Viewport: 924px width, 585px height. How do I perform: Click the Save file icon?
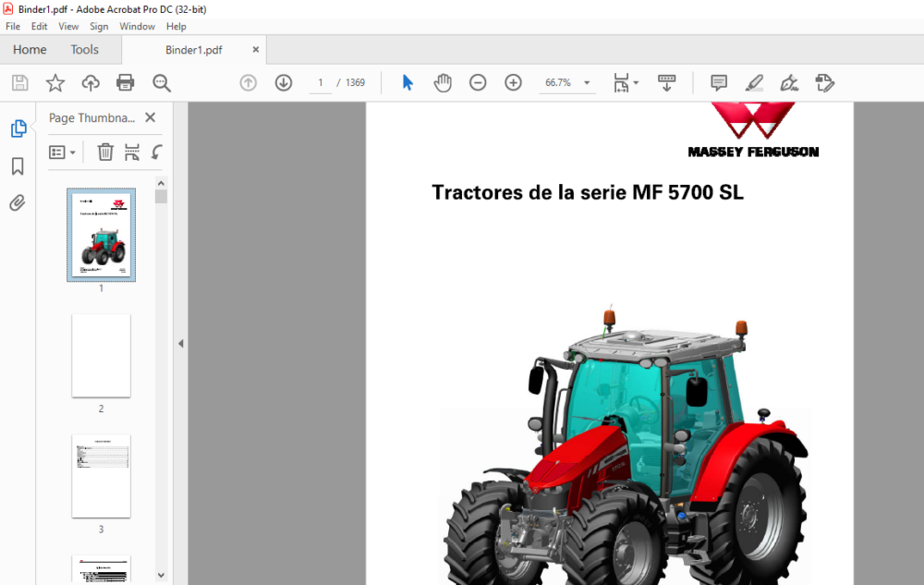click(20, 83)
